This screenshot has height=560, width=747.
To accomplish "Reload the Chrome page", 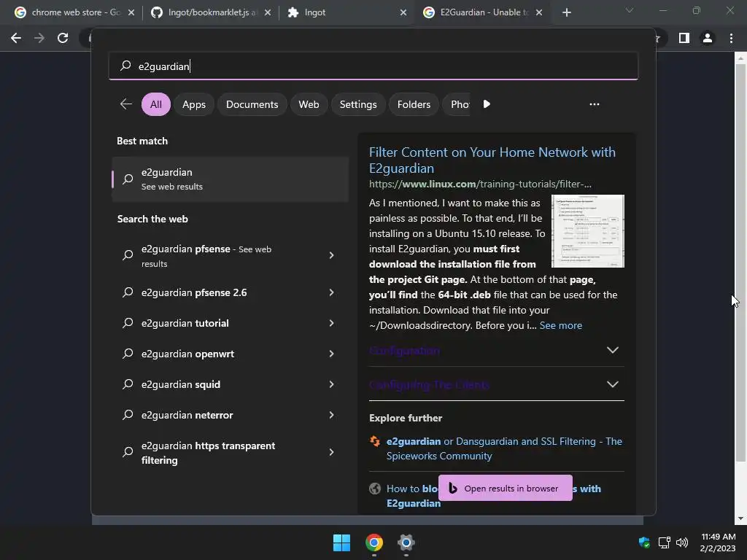I will pos(63,38).
